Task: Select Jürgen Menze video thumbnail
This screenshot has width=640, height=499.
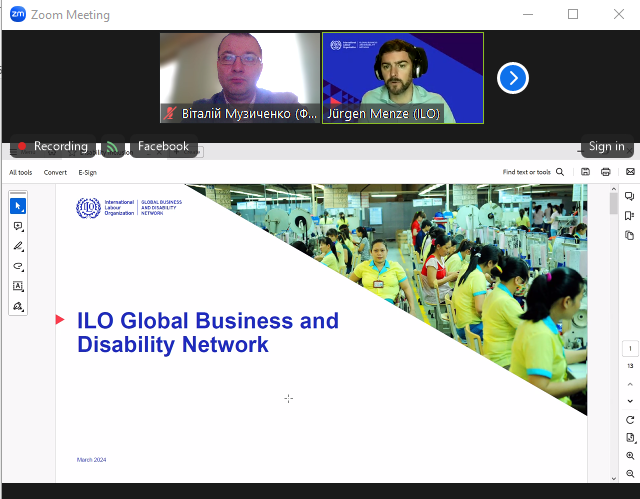Action: pyautogui.click(x=403, y=78)
